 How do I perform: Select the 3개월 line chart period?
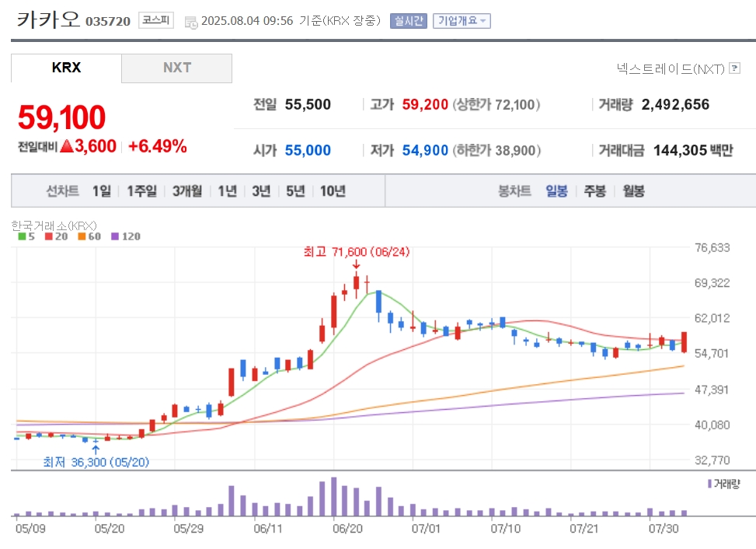click(187, 191)
